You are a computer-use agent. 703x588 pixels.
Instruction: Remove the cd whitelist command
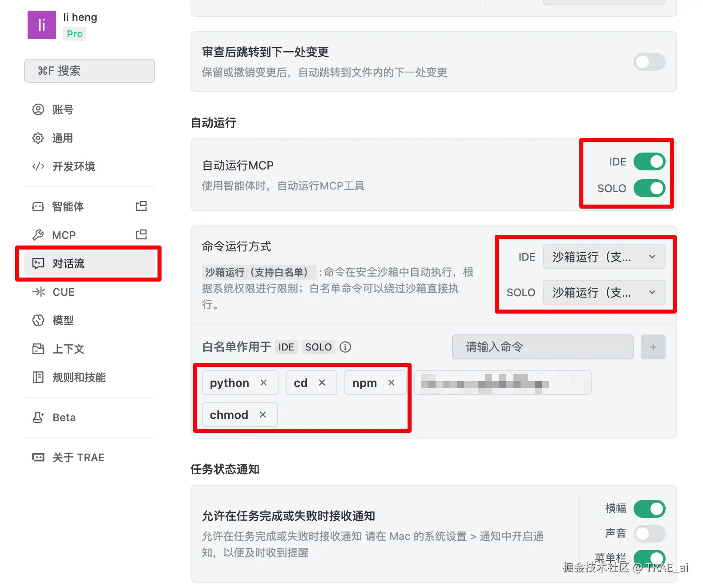322,383
